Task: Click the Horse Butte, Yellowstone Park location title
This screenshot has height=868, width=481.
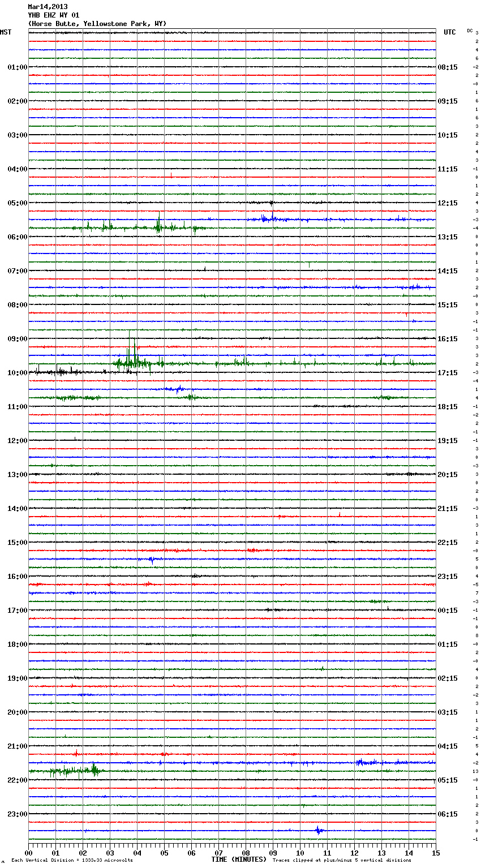Action: [97, 24]
